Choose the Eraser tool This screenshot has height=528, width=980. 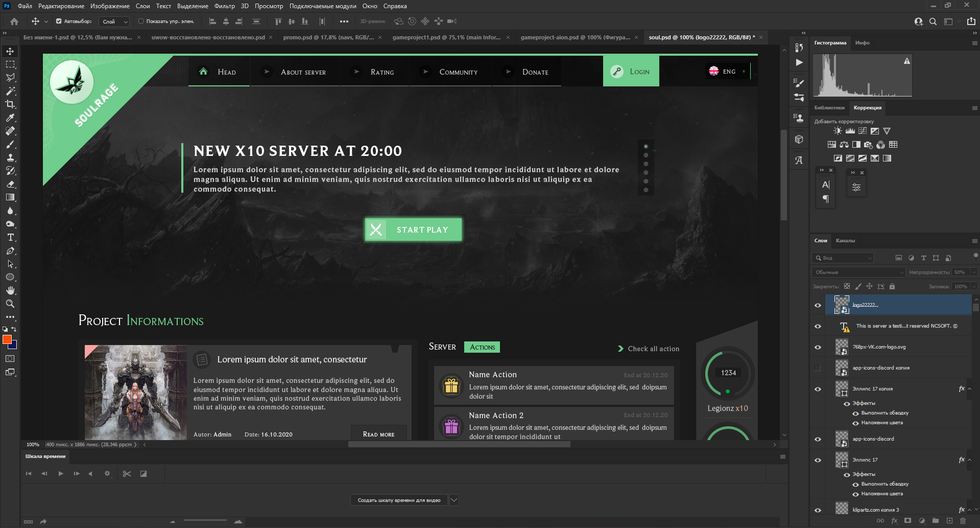click(x=10, y=184)
